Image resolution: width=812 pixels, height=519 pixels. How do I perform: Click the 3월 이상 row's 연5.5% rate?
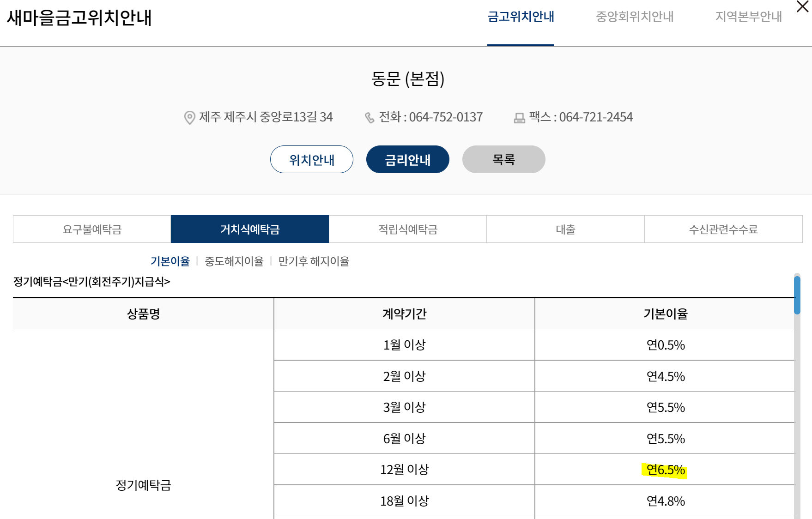click(666, 408)
